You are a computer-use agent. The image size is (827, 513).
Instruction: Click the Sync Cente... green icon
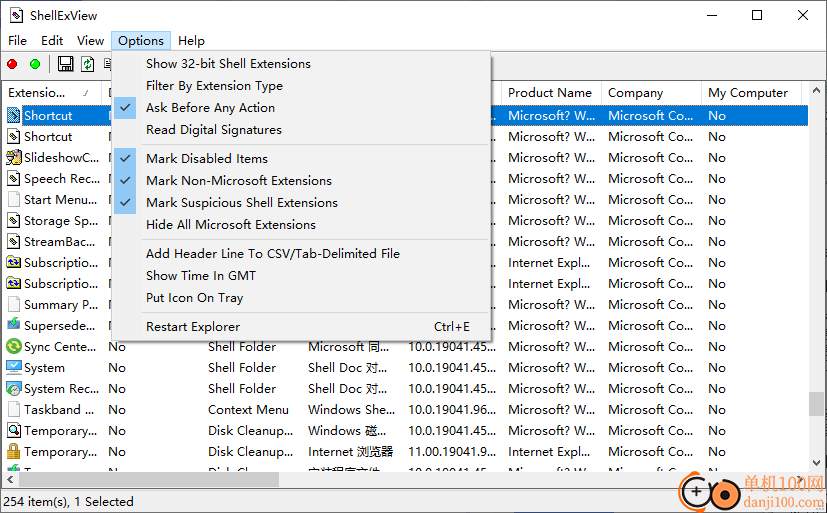(x=14, y=346)
